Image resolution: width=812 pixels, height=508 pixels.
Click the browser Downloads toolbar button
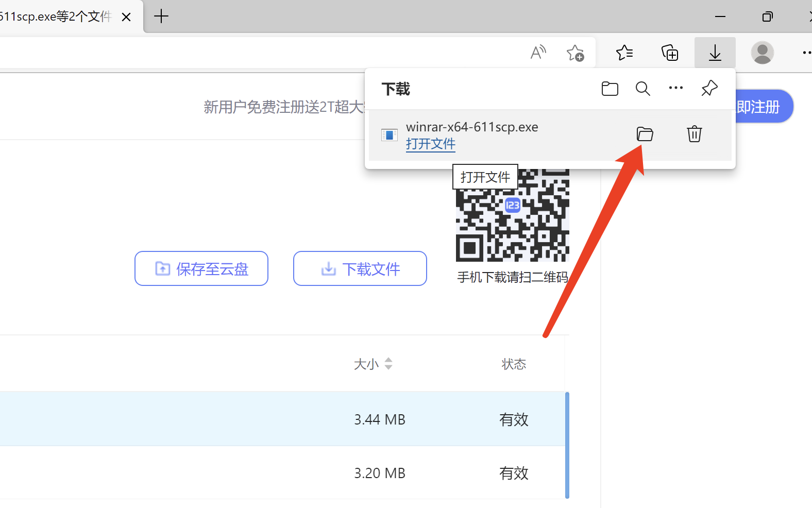point(715,53)
